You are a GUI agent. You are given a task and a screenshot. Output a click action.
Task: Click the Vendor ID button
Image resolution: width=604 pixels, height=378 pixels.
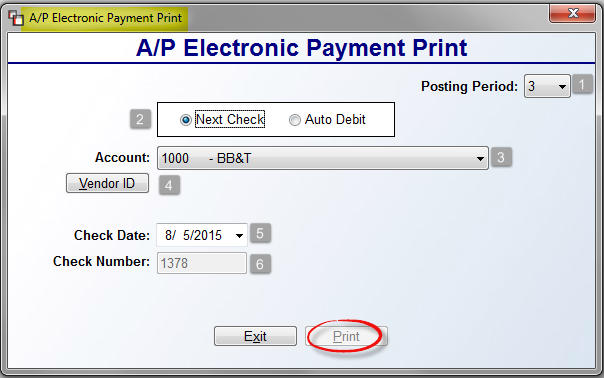coord(107,183)
